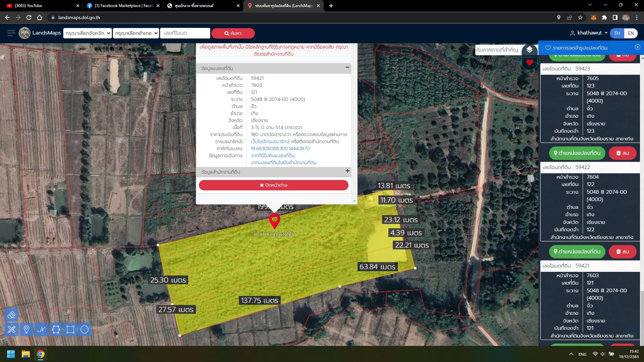Click the title deed number input field

(x=185, y=33)
